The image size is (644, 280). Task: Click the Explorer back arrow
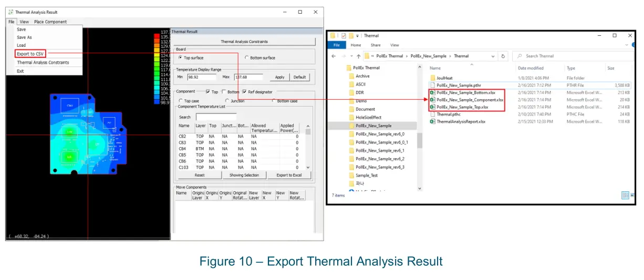click(334, 56)
